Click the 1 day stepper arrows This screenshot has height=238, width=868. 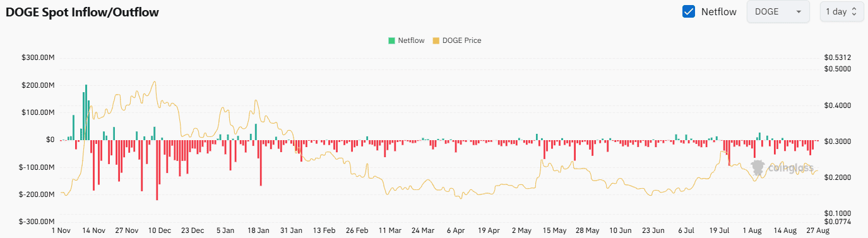[x=854, y=11]
